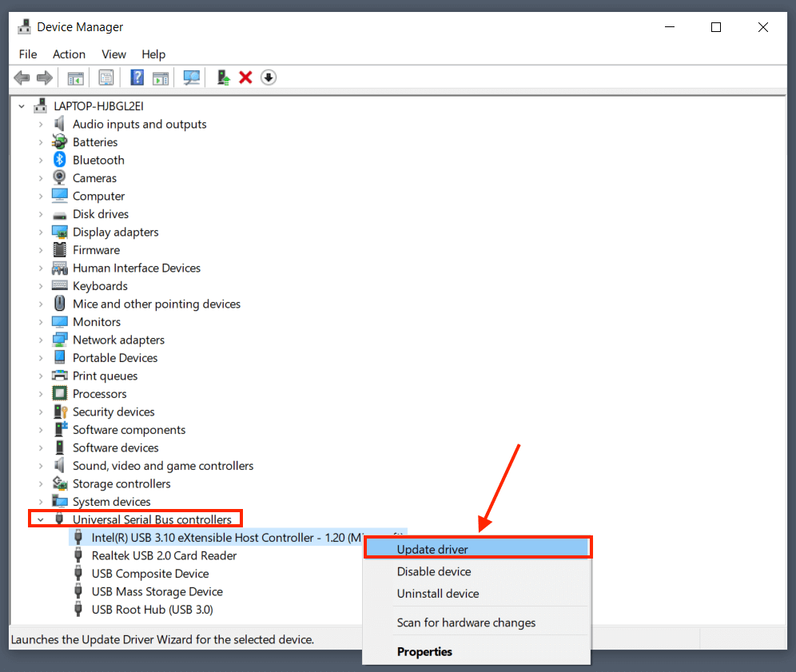Click the Cameras webcam icon
This screenshot has width=796, height=672.
click(59, 177)
